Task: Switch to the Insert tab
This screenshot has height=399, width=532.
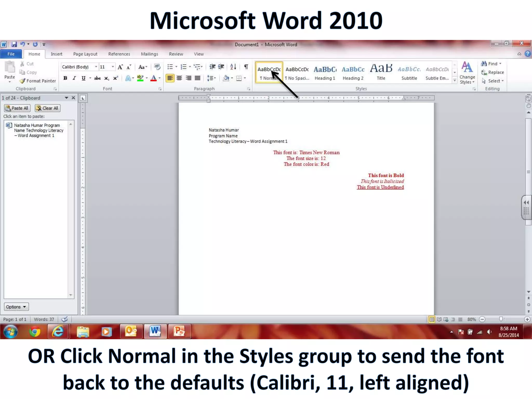Action: [x=56, y=54]
